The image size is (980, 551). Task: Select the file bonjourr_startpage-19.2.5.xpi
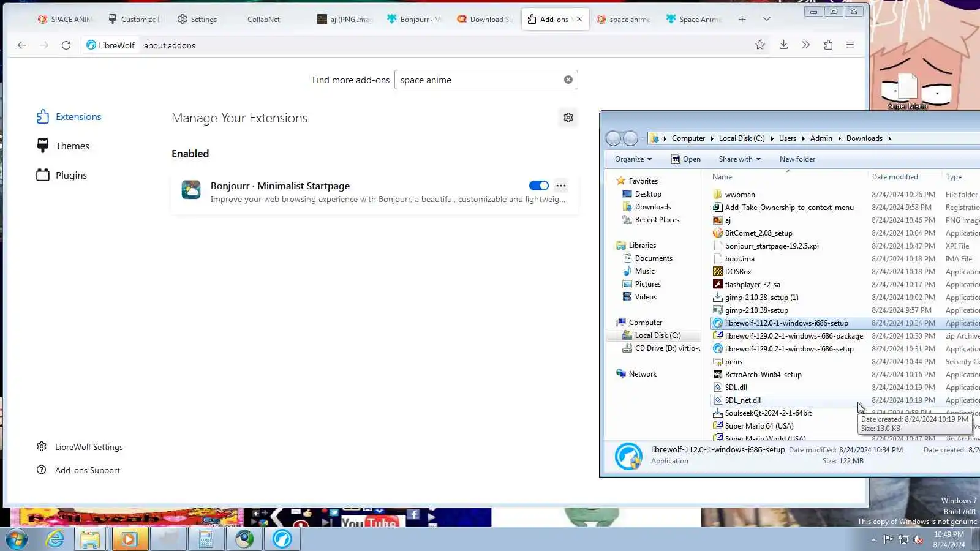click(x=772, y=246)
